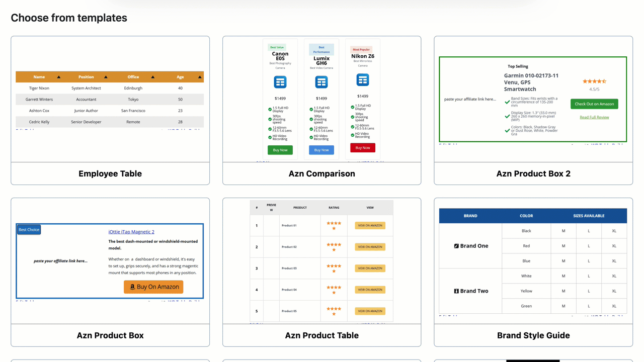Click View on Amazon for Product 01
Screen dimensions: 644x362
[x=370, y=225]
